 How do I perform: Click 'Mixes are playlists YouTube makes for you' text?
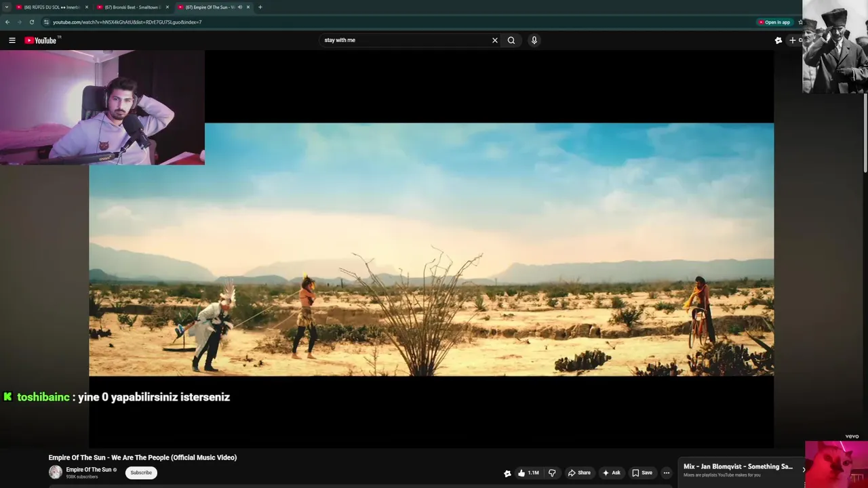pyautogui.click(x=722, y=475)
